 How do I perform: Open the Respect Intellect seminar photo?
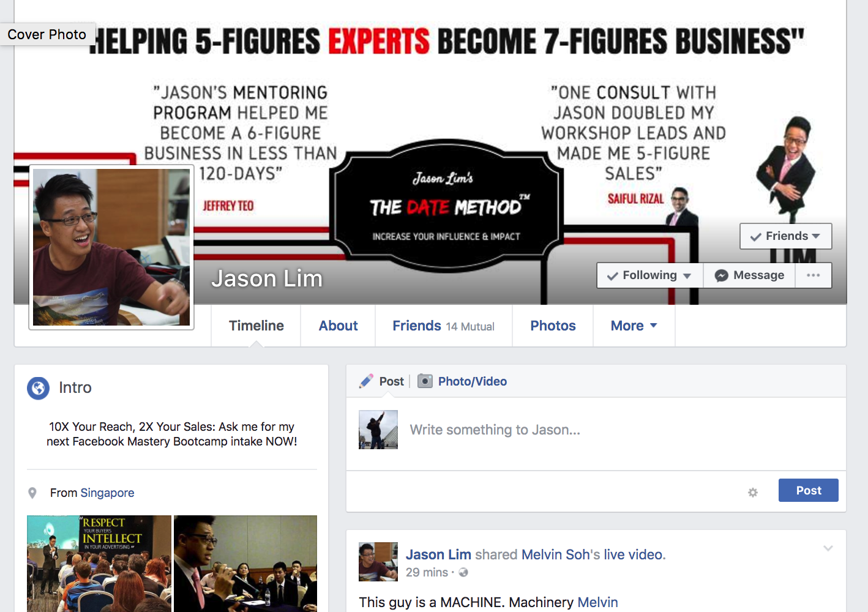[x=99, y=564]
